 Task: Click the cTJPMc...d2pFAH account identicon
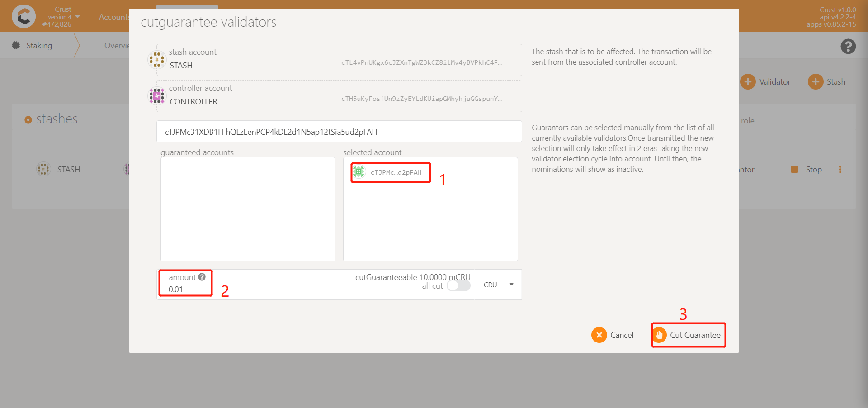coord(359,171)
